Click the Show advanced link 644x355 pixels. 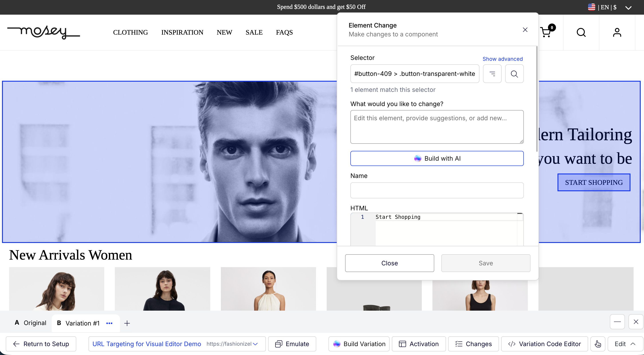click(x=502, y=59)
